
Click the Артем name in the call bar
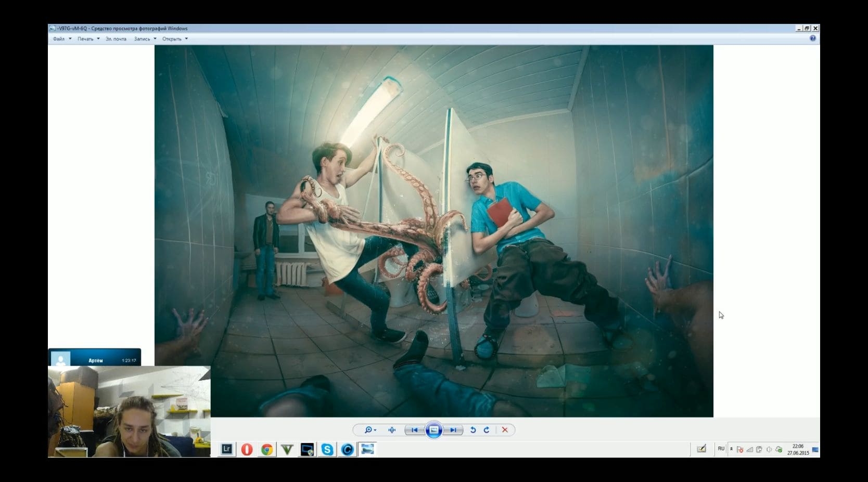(x=96, y=360)
